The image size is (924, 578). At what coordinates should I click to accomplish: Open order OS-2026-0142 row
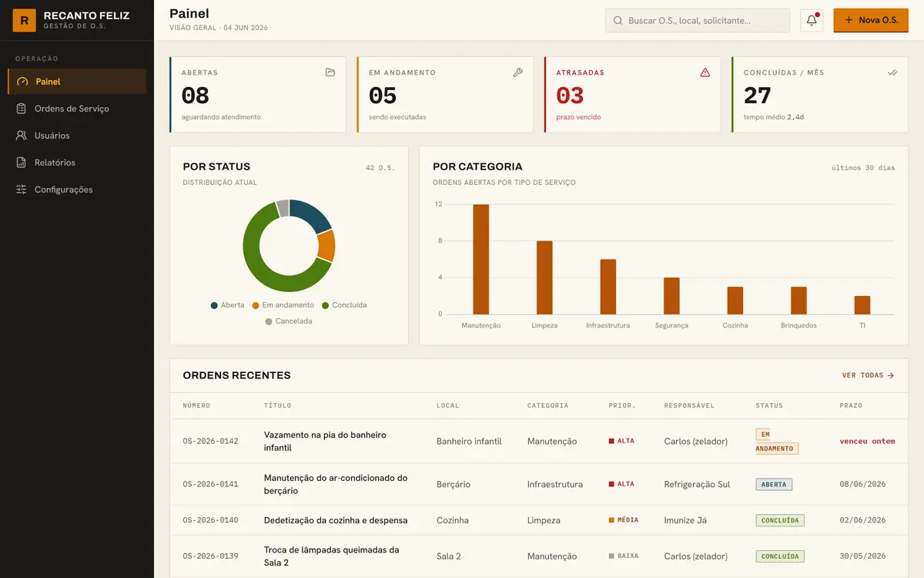tap(539, 442)
